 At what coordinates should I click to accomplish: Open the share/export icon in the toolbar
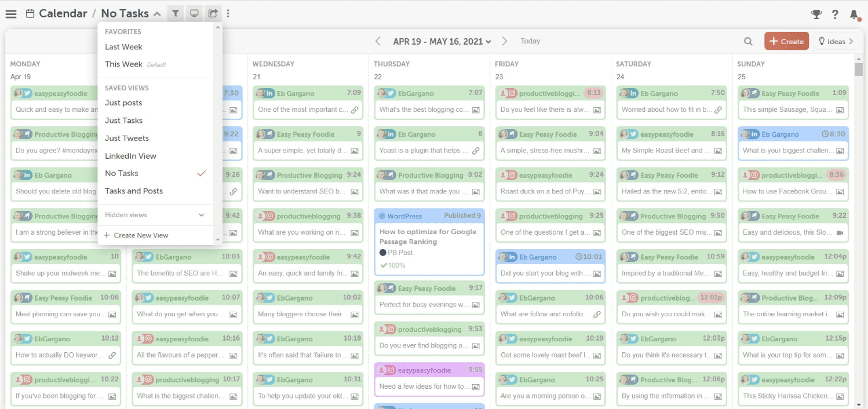click(x=212, y=13)
